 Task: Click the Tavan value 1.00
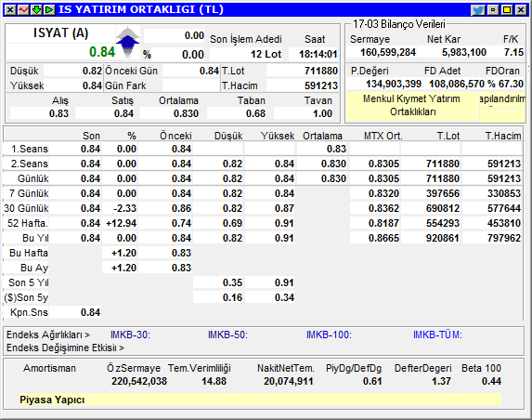click(x=322, y=113)
